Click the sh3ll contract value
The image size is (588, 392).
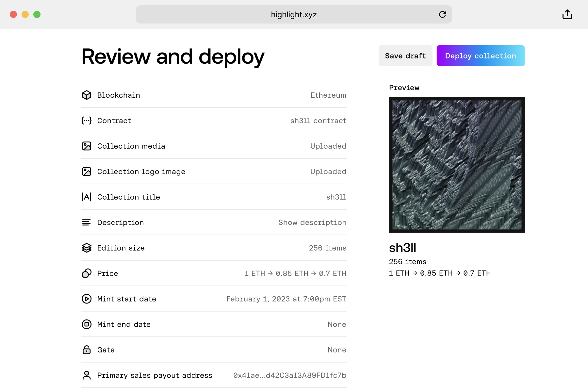point(318,121)
